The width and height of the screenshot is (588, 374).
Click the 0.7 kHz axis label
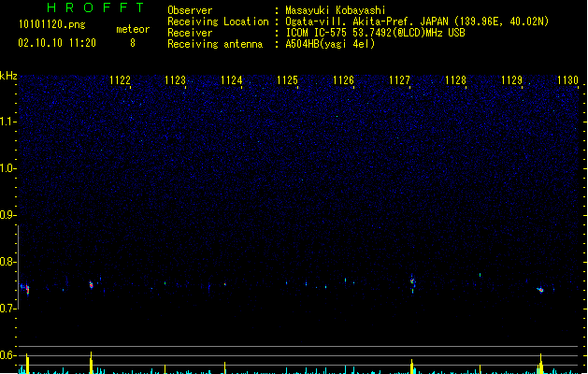pyautogui.click(x=7, y=309)
